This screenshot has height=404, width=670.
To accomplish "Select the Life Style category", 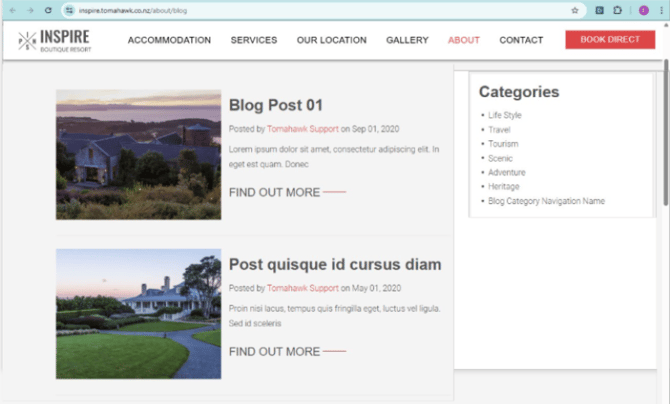I will (x=505, y=115).
